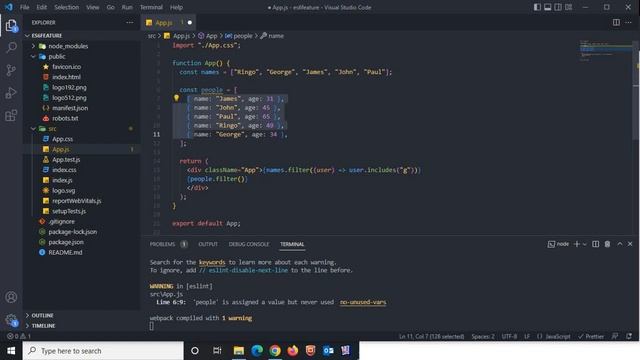Open the Terminal menu
The width and height of the screenshot is (640, 360).
[x=151, y=7]
